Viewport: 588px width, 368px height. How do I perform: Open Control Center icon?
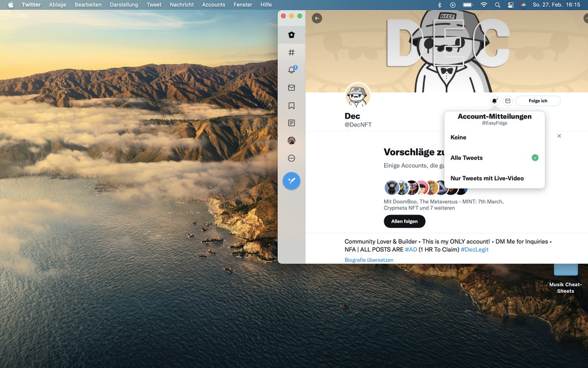pos(511,5)
